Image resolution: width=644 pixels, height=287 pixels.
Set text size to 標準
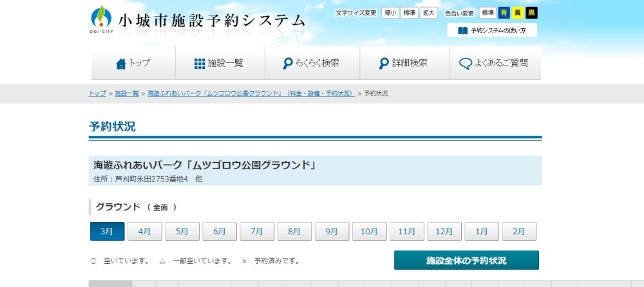tap(410, 13)
